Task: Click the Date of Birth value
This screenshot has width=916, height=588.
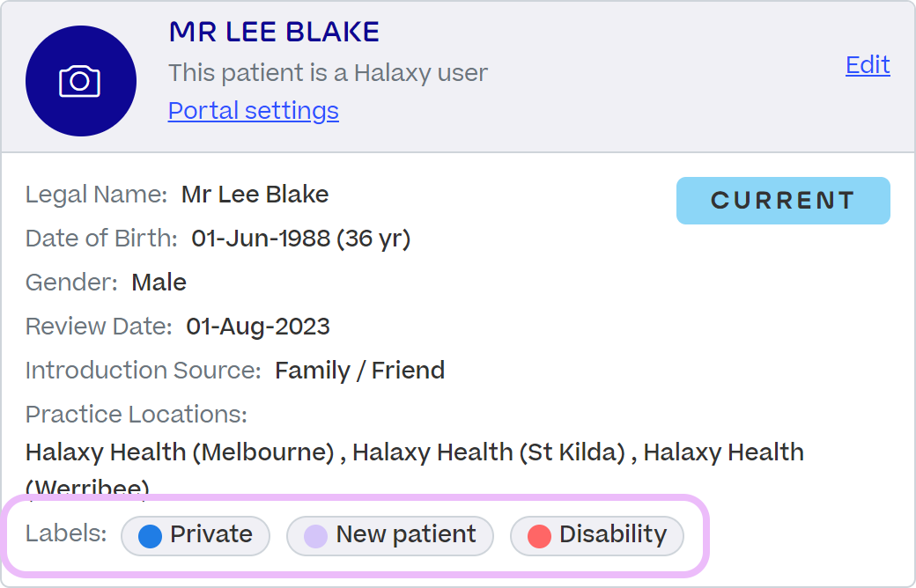Action: pos(301,239)
